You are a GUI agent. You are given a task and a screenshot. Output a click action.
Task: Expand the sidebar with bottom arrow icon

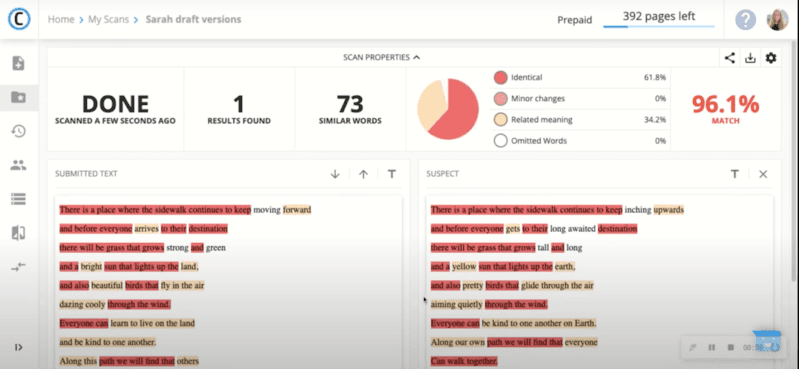19,348
